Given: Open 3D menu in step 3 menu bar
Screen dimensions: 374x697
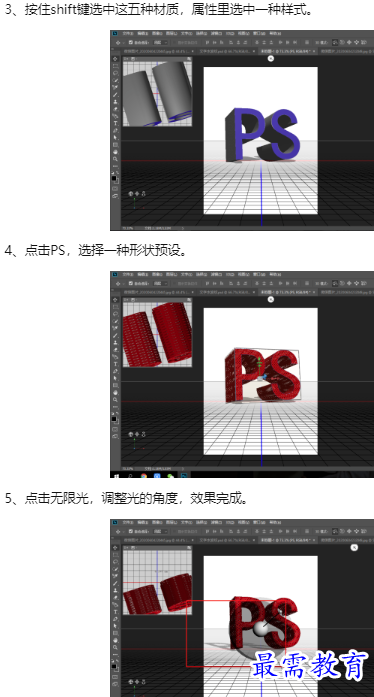Looking at the screenshot, I should (230, 33).
